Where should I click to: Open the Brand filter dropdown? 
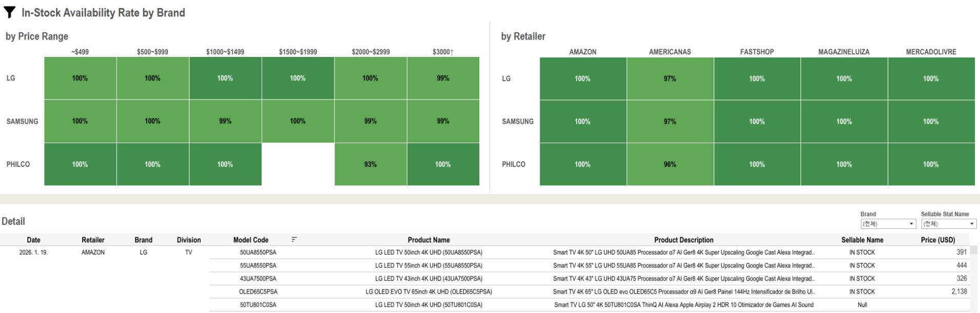click(x=888, y=224)
